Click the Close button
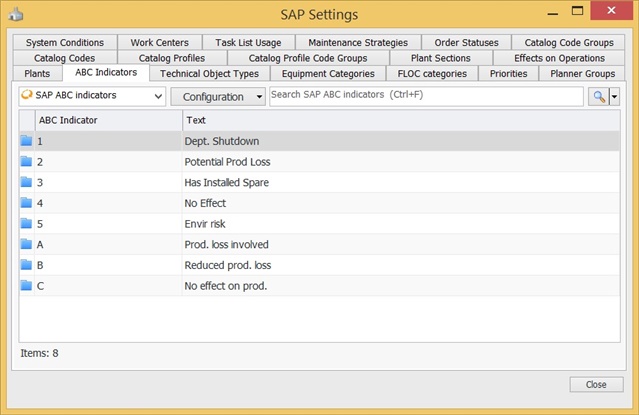 coord(596,384)
